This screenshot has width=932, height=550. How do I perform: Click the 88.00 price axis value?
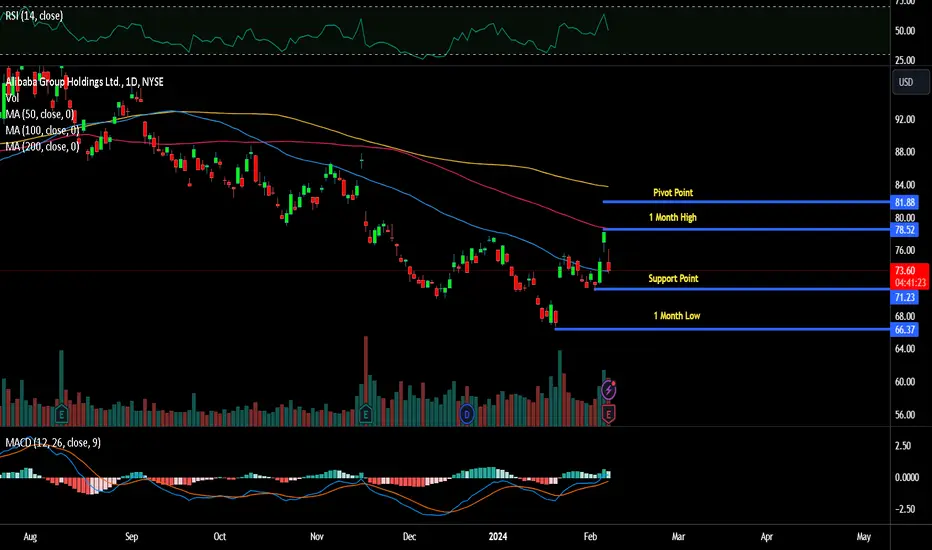point(905,152)
